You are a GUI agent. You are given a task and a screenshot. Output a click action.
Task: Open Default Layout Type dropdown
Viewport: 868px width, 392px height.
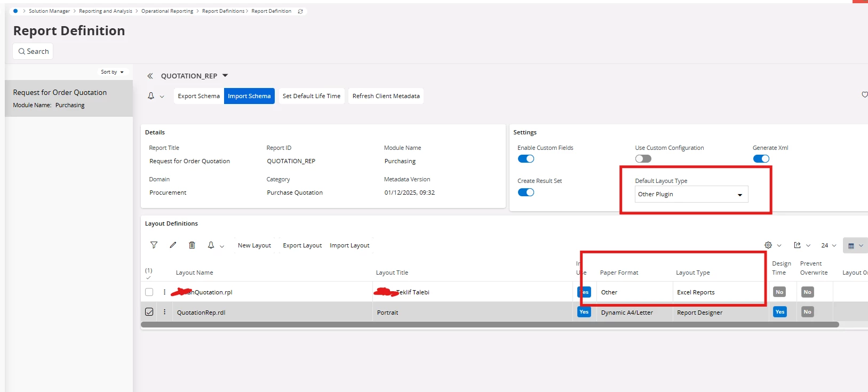click(691, 195)
